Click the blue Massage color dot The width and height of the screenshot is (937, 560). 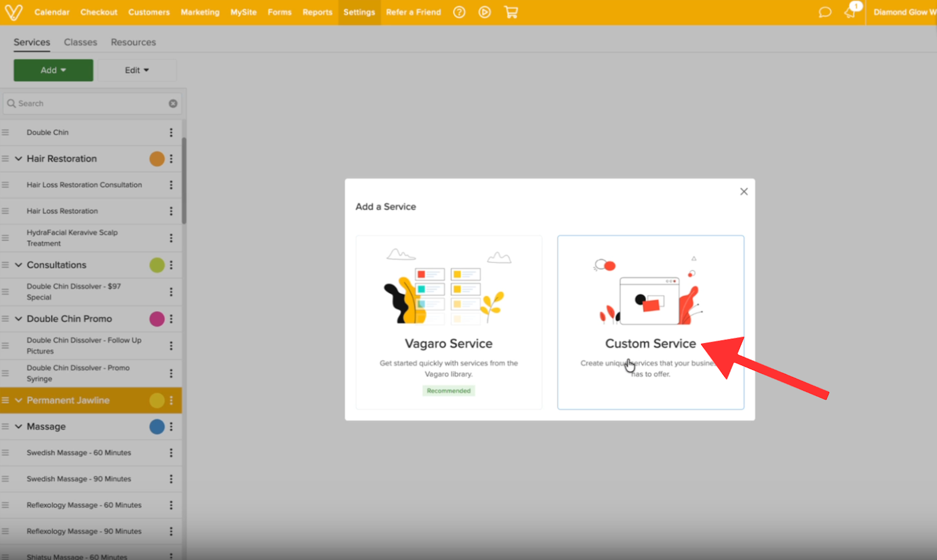[157, 427]
